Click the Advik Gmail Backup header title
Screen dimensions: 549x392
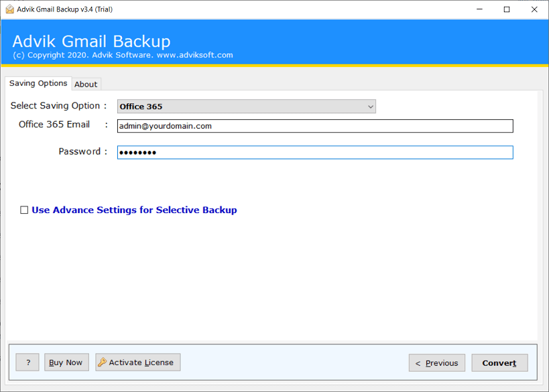91,42
